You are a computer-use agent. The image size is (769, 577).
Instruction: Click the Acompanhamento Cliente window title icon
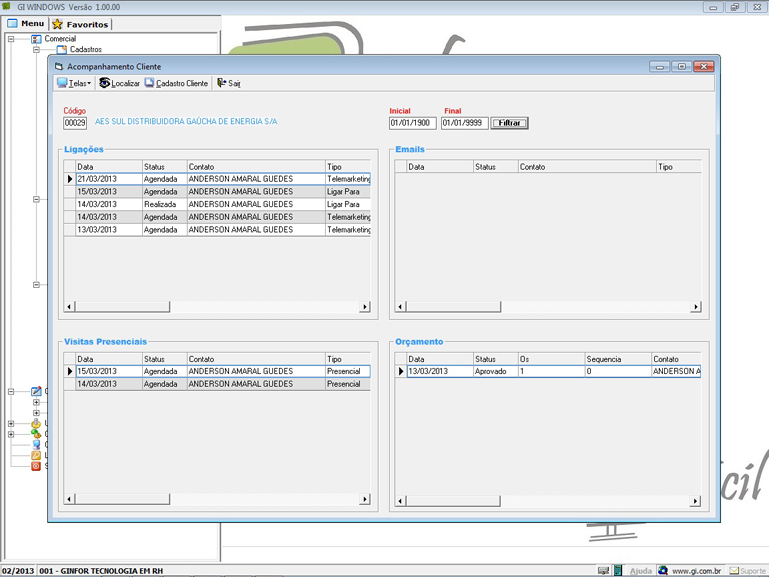(59, 66)
